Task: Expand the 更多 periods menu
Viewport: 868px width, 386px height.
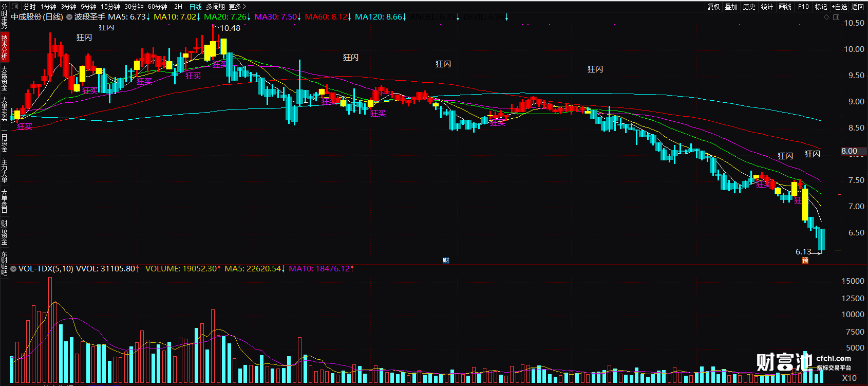Action: [237, 7]
